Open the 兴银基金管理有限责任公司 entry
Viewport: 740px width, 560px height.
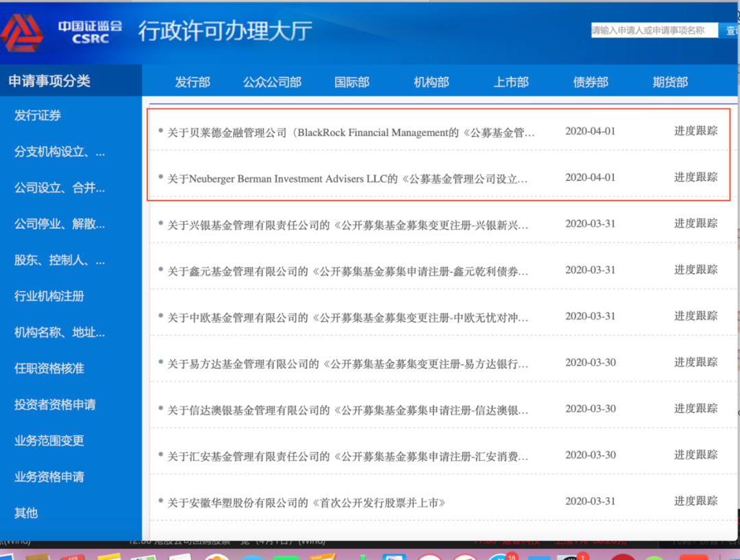coord(348,225)
